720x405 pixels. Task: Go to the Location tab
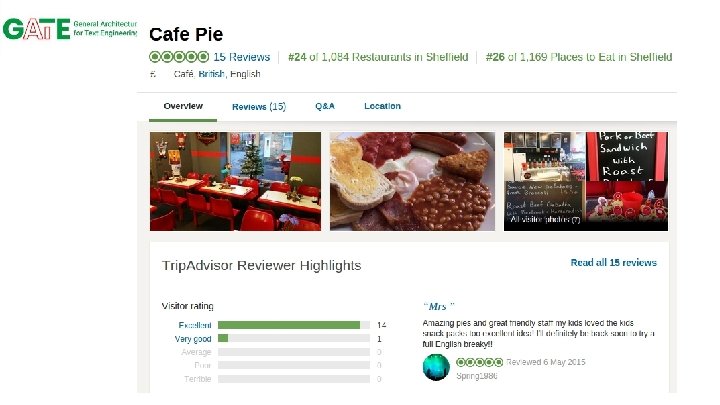[382, 106]
